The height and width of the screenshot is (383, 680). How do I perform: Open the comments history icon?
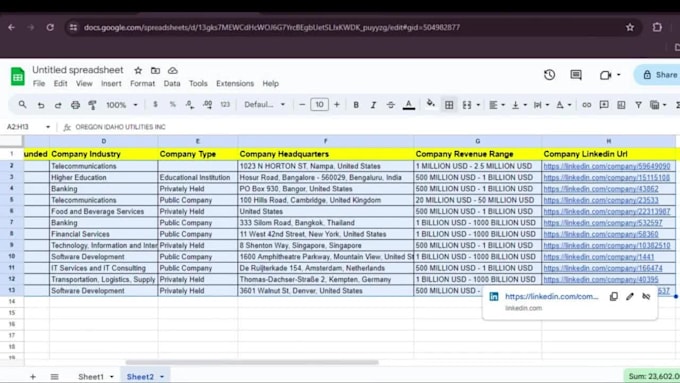coord(576,75)
